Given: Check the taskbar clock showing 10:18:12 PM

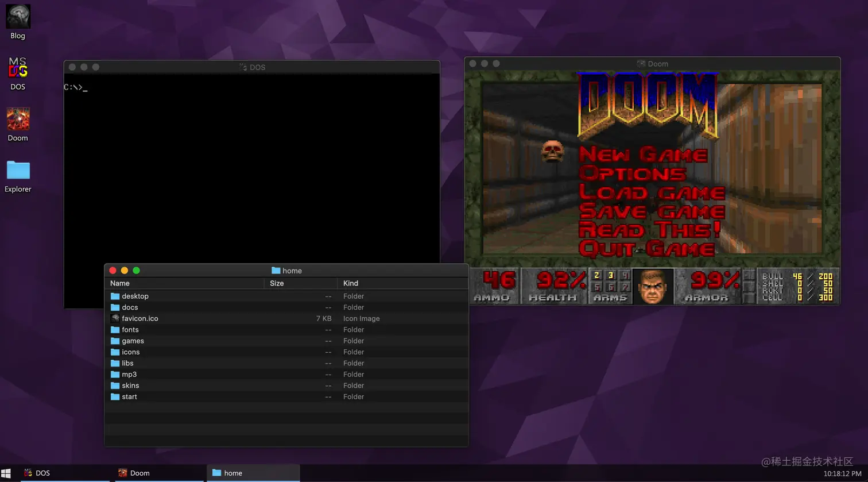Looking at the screenshot, I should (842, 473).
